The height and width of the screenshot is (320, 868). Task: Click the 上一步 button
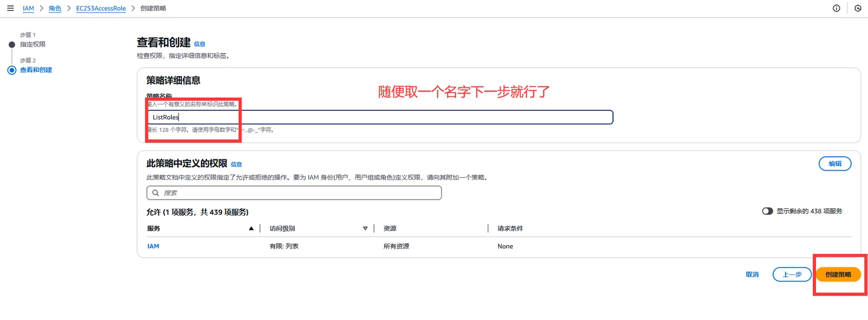click(792, 274)
